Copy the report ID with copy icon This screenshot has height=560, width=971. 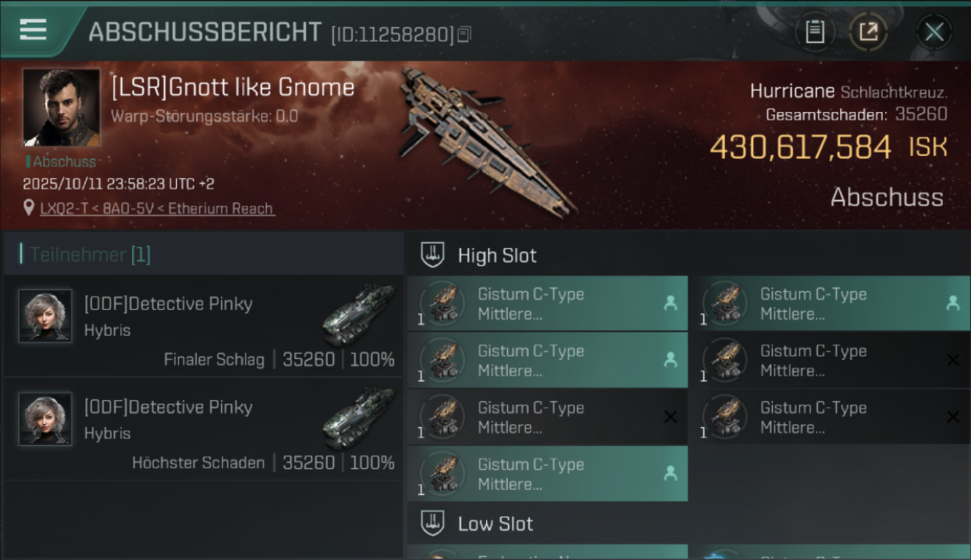(465, 34)
